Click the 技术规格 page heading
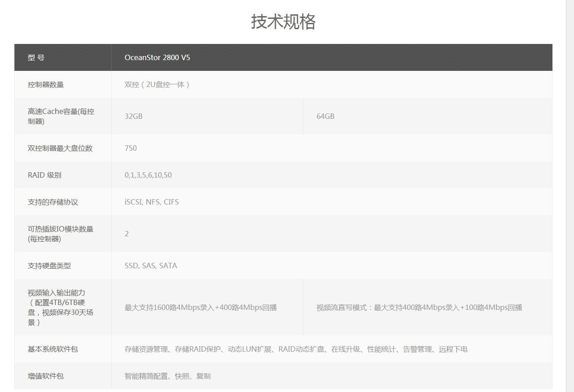 point(283,22)
